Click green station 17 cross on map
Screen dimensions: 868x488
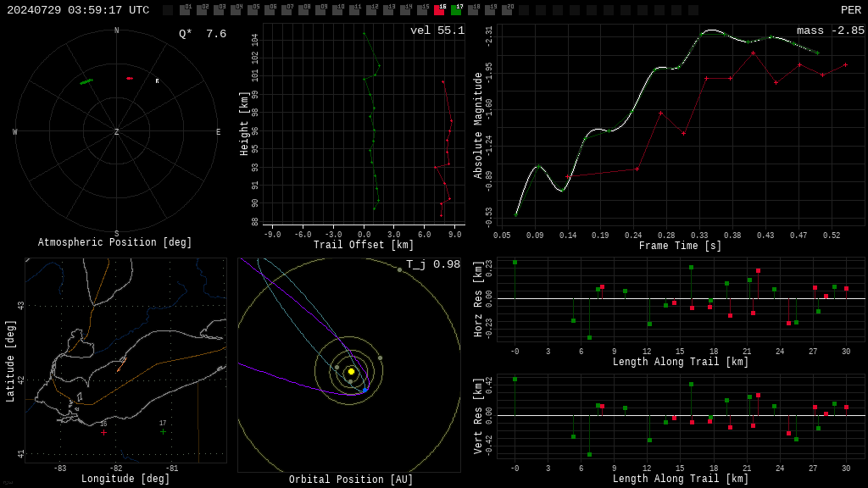pos(163,431)
